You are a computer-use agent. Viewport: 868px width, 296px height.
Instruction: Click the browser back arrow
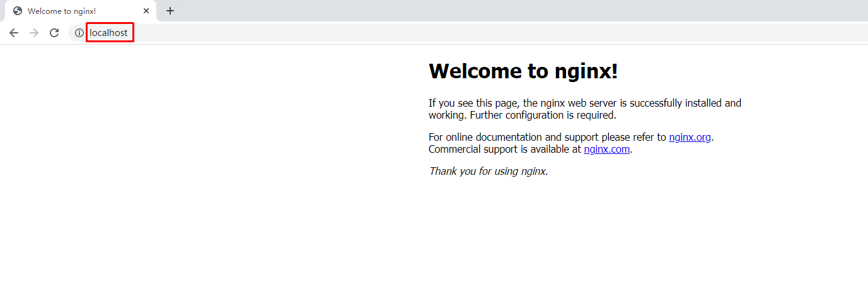[14, 33]
